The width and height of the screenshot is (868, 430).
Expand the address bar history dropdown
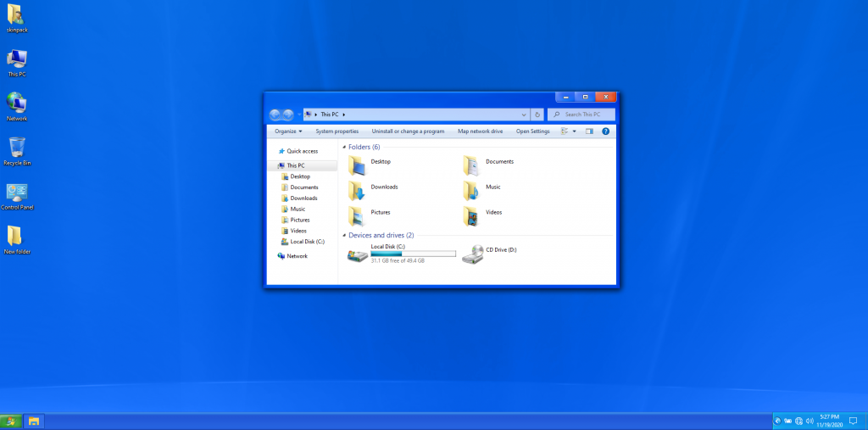(524, 114)
